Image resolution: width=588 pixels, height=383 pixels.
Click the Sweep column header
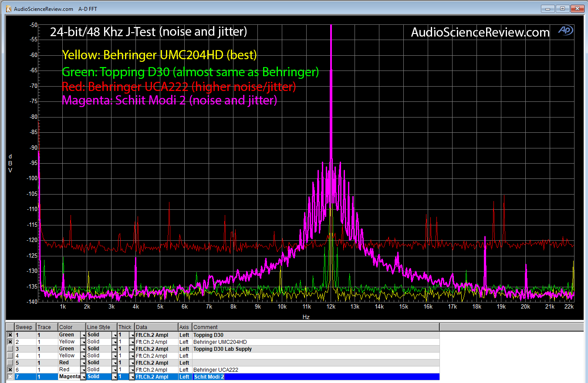(x=25, y=327)
